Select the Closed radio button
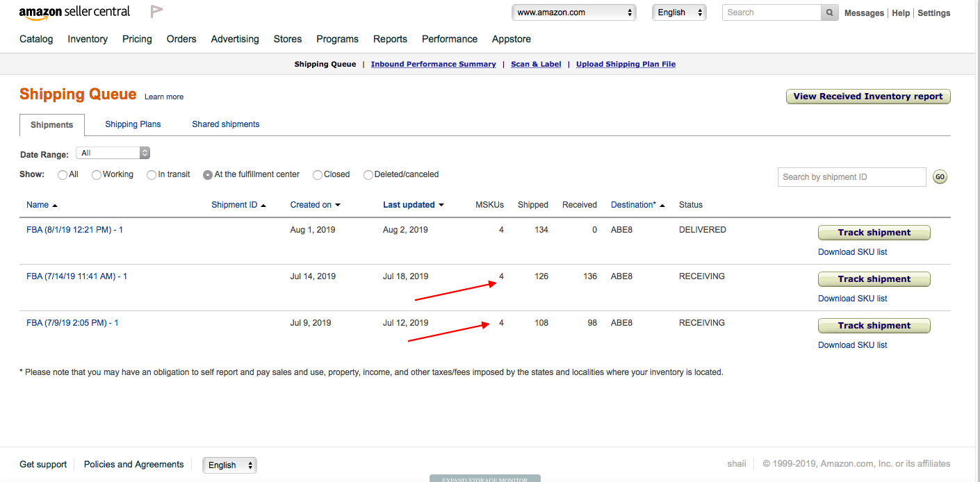This screenshot has width=980, height=482. click(x=318, y=175)
